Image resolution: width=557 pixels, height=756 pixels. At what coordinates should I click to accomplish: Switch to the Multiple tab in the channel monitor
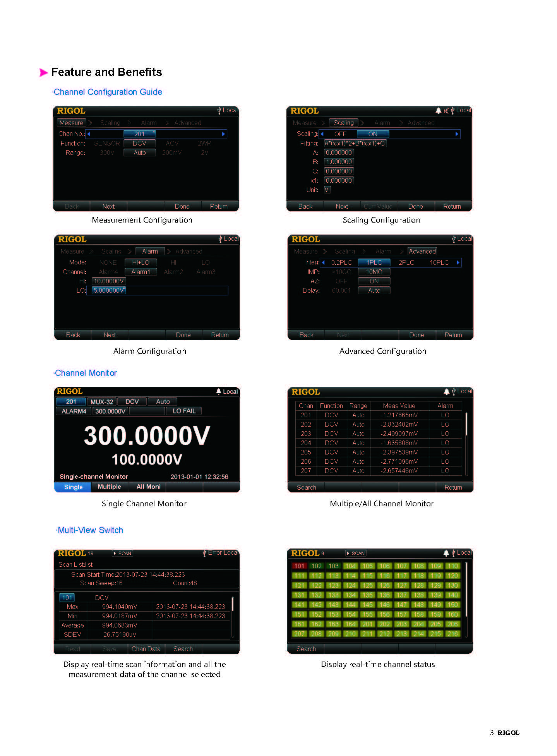tap(109, 487)
